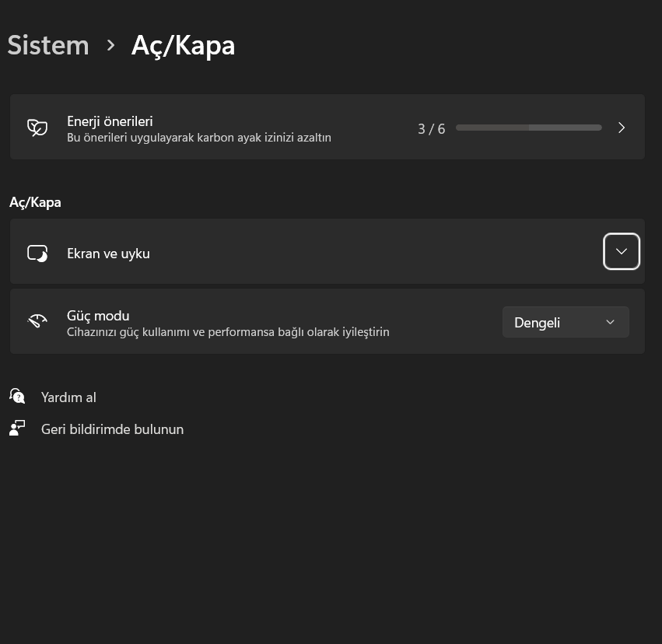662x644 pixels.
Task: Click the Aç/Kapa page title
Action: (183, 45)
